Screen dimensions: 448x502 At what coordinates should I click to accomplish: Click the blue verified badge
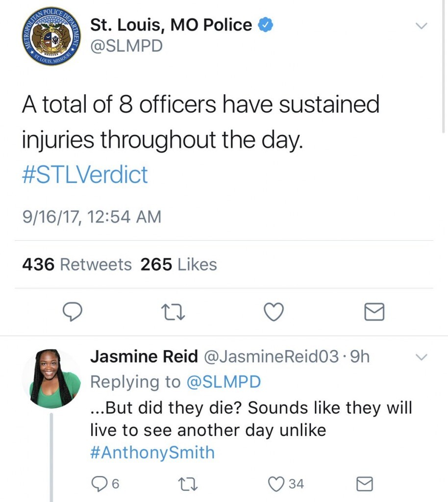pyautogui.click(x=265, y=25)
